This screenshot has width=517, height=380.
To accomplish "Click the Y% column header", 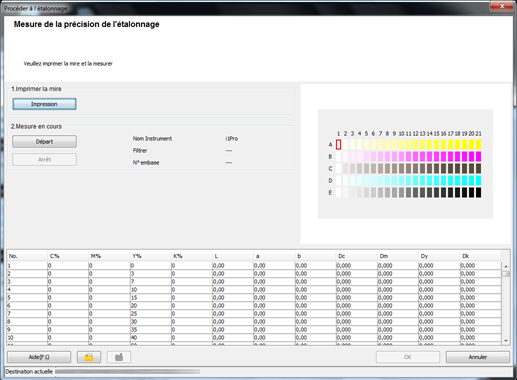I will 151,256.
